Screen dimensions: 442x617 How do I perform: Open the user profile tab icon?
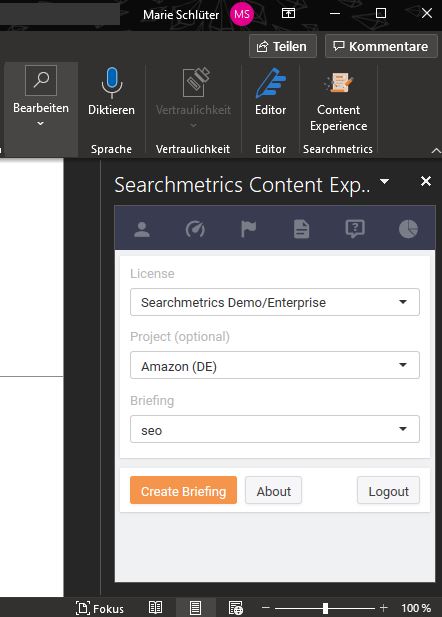pyautogui.click(x=142, y=229)
